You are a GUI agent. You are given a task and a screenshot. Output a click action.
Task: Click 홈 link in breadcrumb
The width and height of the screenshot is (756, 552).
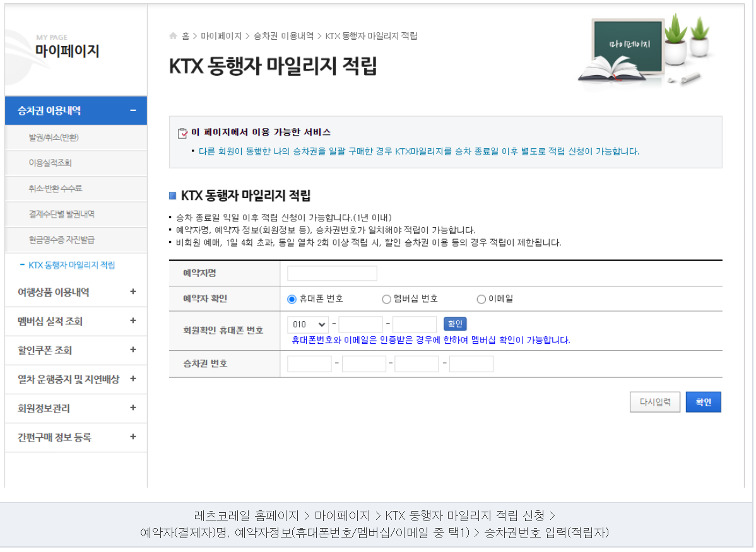186,36
